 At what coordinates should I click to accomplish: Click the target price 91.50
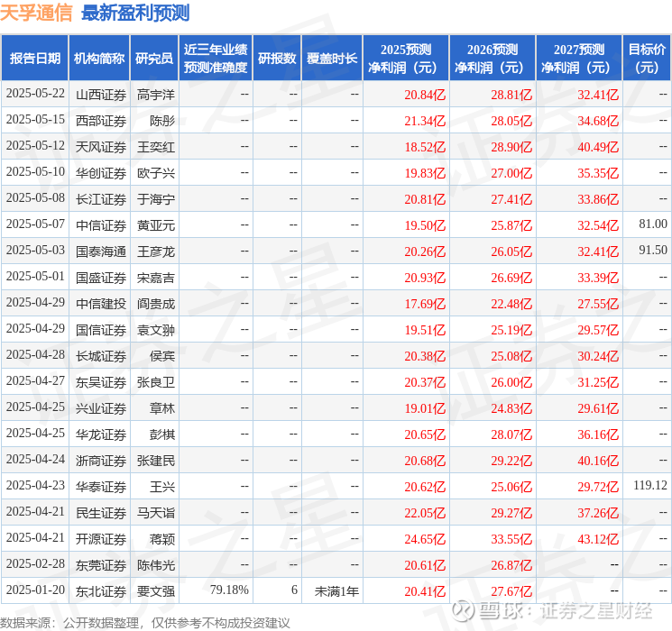[653, 251]
